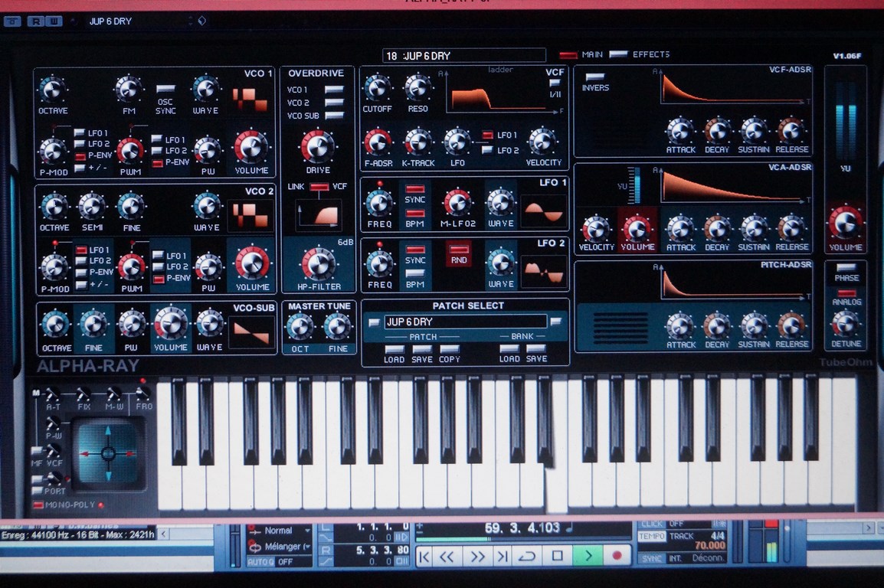Click the VCO 1 waveform display
This screenshot has width=884, height=588.
[250, 100]
